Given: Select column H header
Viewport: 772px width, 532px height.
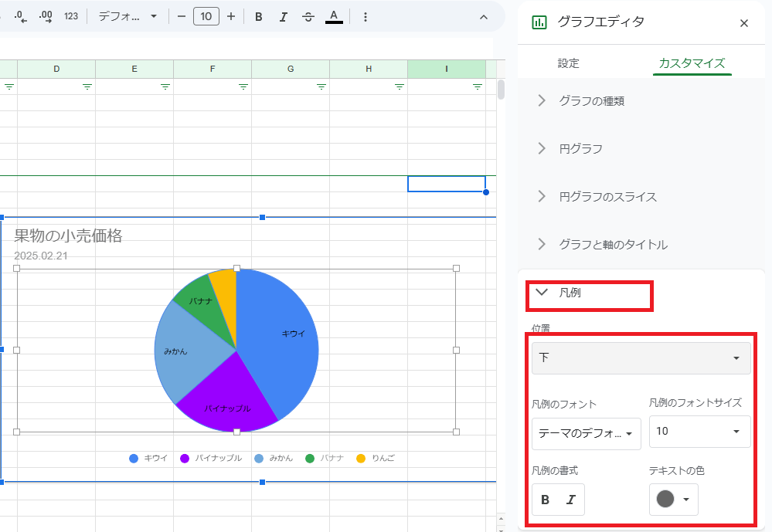Looking at the screenshot, I should point(369,69).
